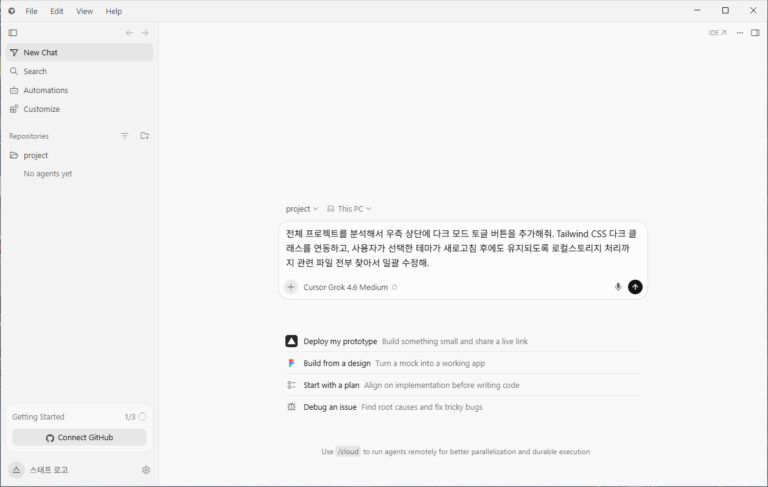Click the plus attach icon in prompt box
The height and width of the screenshot is (487, 768).
click(291, 287)
